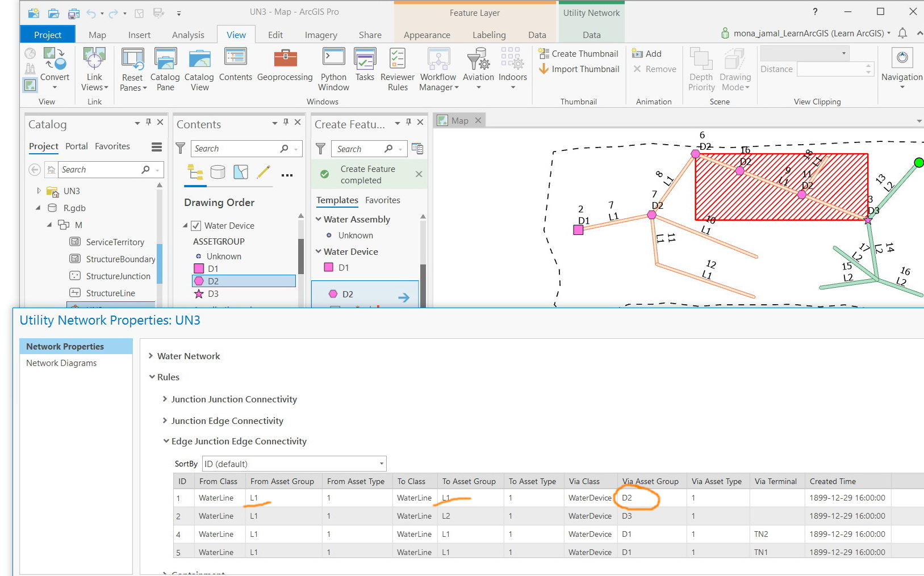Expand the UN3 folder in Catalog

[39, 191]
